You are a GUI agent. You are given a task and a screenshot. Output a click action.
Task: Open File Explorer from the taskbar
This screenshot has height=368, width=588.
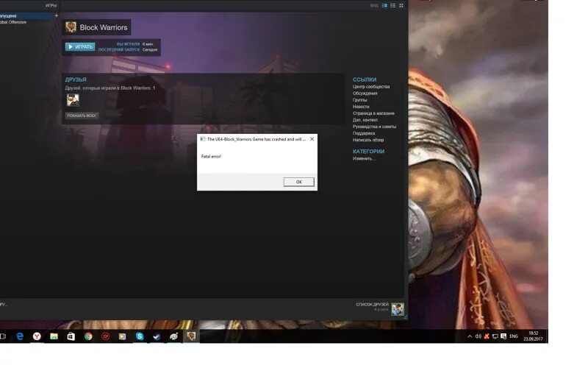point(54,336)
